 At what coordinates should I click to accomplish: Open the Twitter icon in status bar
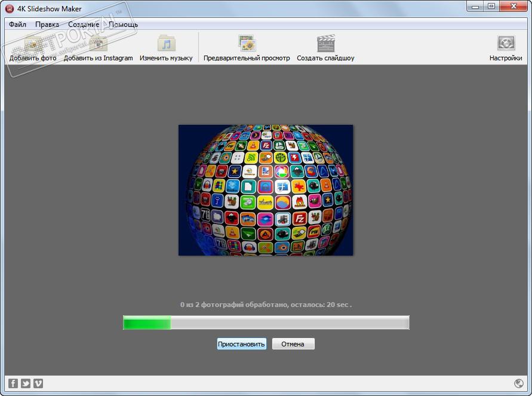pyautogui.click(x=26, y=383)
